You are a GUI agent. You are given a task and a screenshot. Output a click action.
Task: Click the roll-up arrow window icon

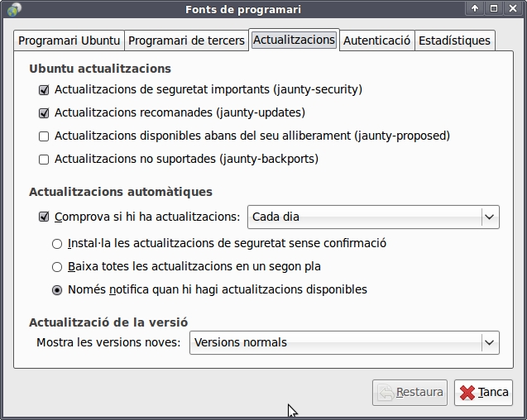tap(475, 8)
